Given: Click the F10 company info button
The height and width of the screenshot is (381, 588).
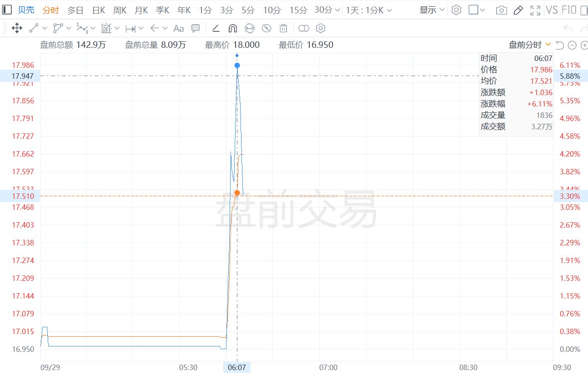Looking at the screenshot, I should 569,10.
